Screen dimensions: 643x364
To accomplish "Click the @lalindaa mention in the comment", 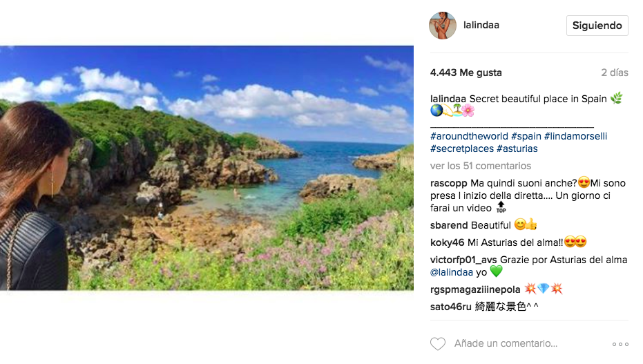I will (452, 272).
